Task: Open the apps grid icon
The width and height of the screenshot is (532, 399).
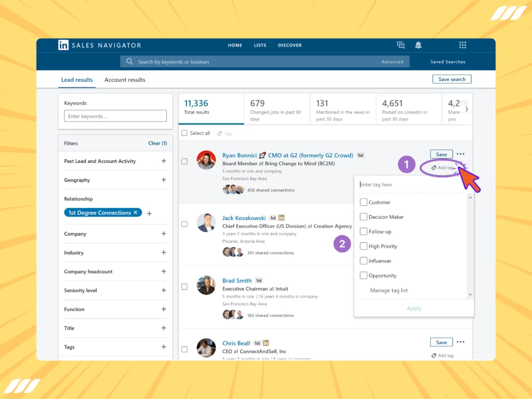Action: click(x=462, y=45)
